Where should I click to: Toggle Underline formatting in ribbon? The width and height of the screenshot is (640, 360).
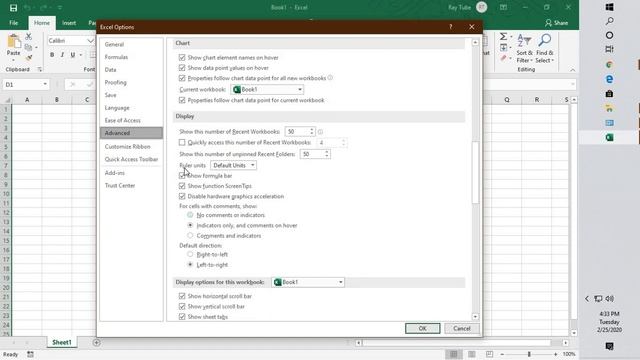[x=73, y=55]
